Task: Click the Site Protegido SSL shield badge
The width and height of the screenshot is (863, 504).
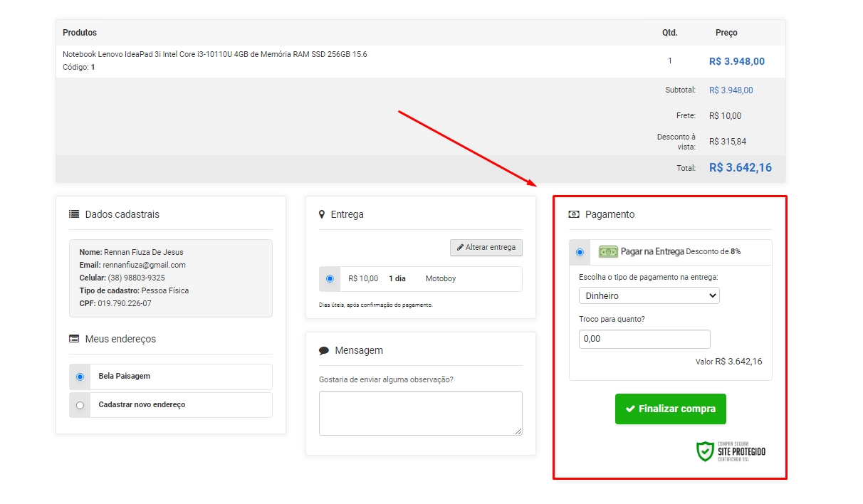Action: click(731, 451)
